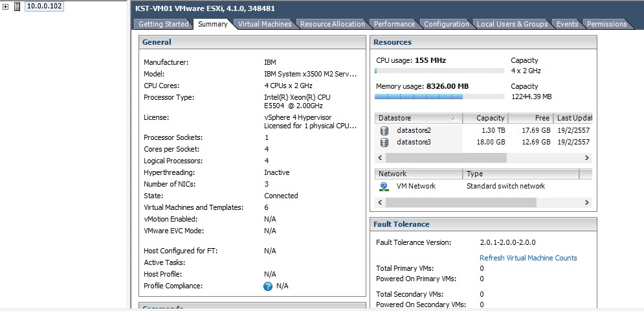Expand the 10.0.0.102 host tree node
Viewport: 644px width, 311px height.
pos(5,6)
